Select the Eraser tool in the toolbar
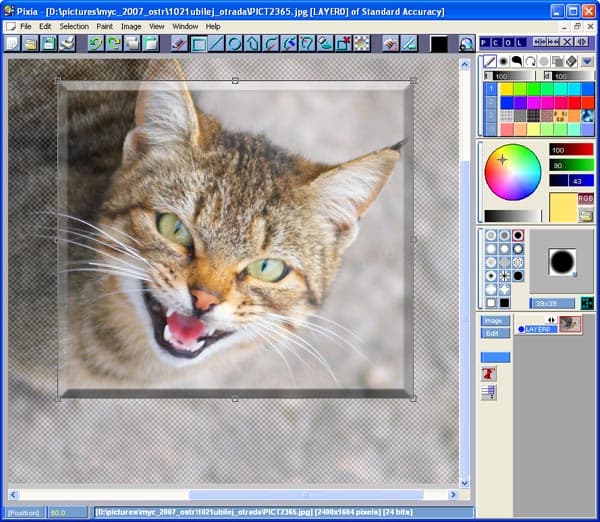This screenshot has width=600, height=522. (x=179, y=44)
